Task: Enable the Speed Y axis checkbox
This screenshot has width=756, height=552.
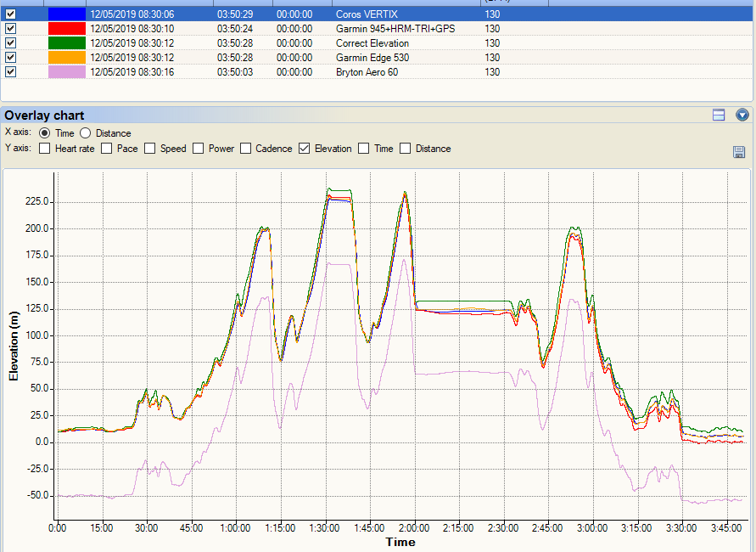Action: pyautogui.click(x=150, y=149)
